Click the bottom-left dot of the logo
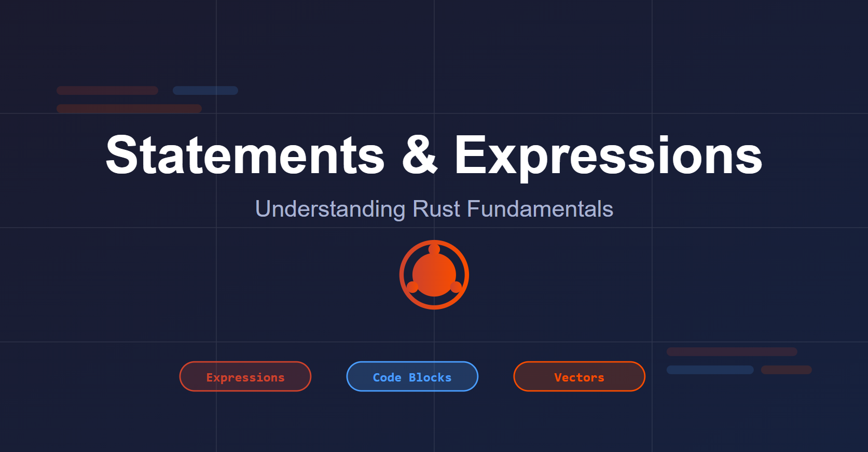Screen dimensions: 868x452 412,287
